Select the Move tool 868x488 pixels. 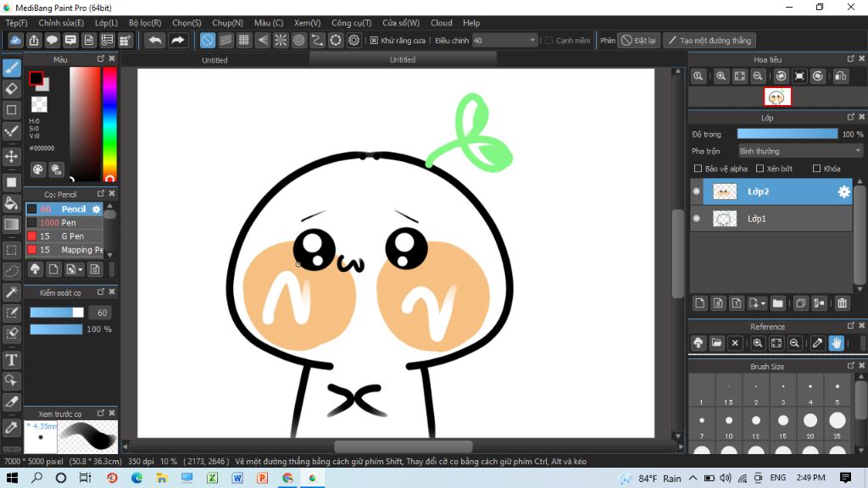point(12,157)
